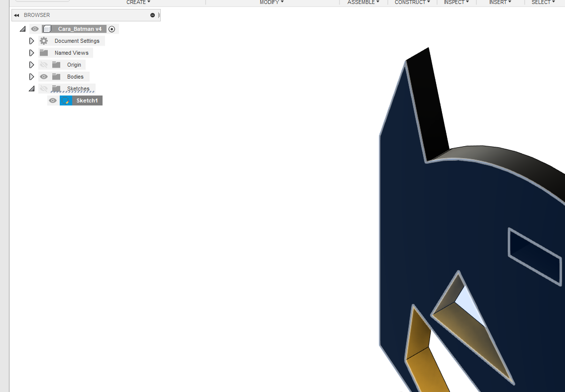This screenshot has width=565, height=392.
Task: Click the minus circle icon in Browser header
Action: click(152, 15)
